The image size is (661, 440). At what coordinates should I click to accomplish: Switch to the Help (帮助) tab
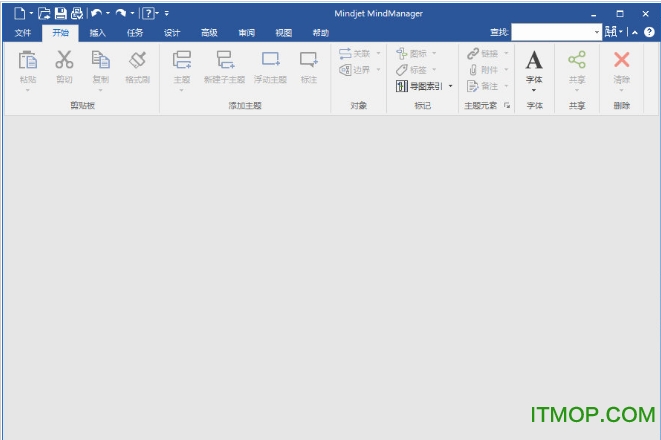[320, 33]
